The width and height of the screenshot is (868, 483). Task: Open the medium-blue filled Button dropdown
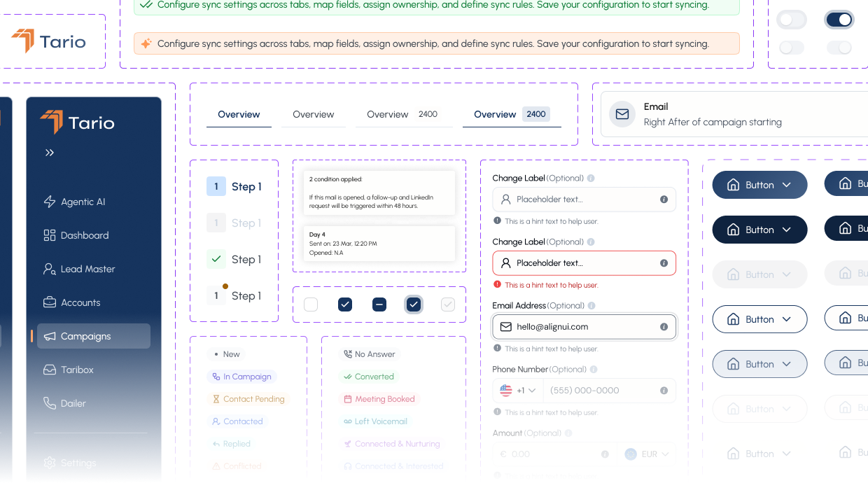[x=759, y=185]
